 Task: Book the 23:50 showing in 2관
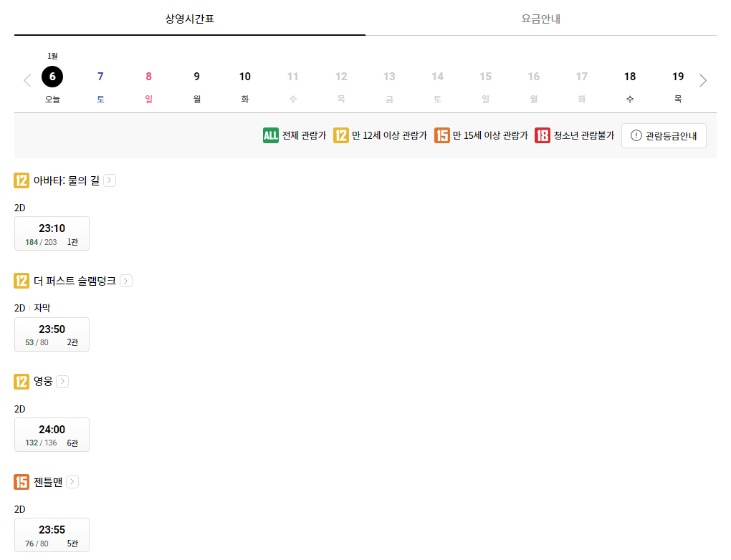52,334
